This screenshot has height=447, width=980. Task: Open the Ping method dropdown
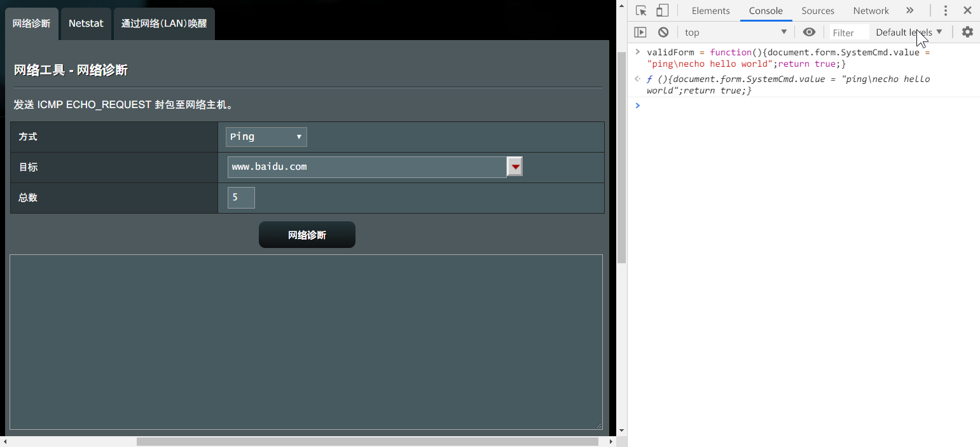coord(266,137)
